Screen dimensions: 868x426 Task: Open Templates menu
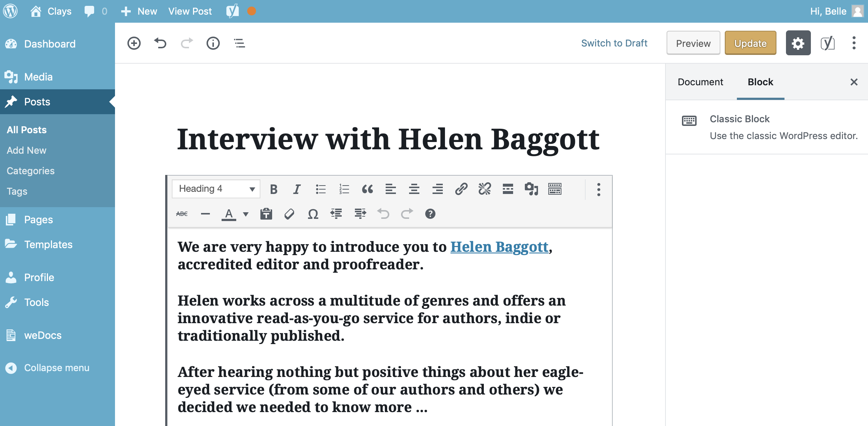point(58,244)
